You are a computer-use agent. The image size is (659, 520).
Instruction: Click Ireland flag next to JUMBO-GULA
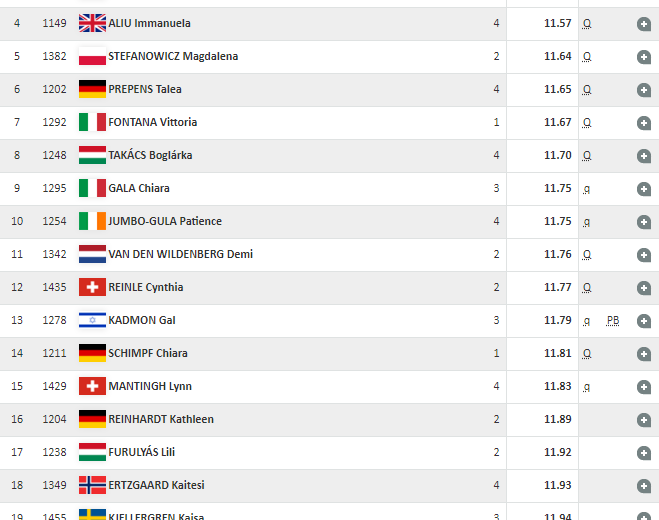pyautogui.click(x=92, y=221)
